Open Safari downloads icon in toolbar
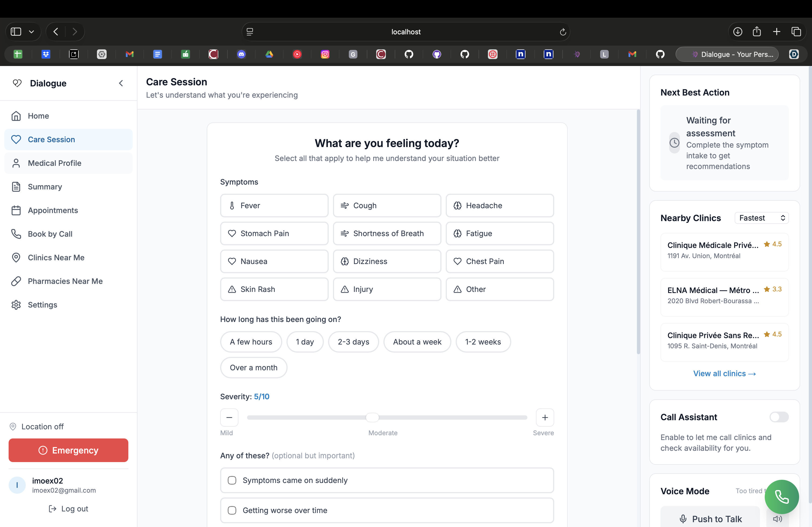This screenshot has width=812, height=527. point(737,32)
